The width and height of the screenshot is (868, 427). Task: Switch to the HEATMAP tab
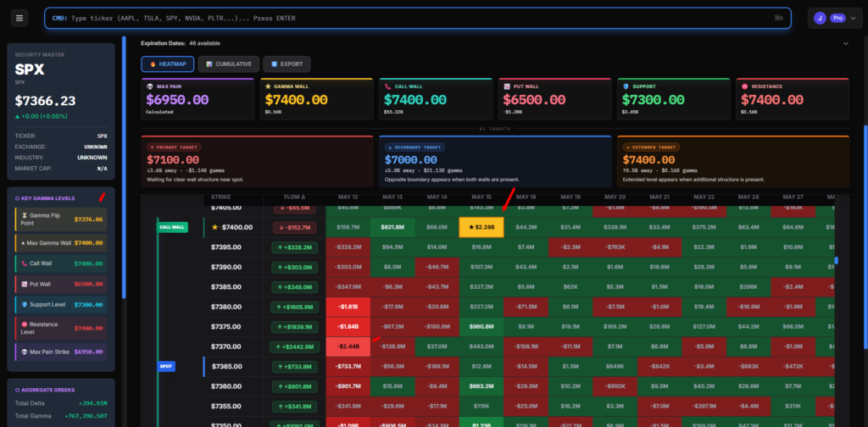[168, 64]
